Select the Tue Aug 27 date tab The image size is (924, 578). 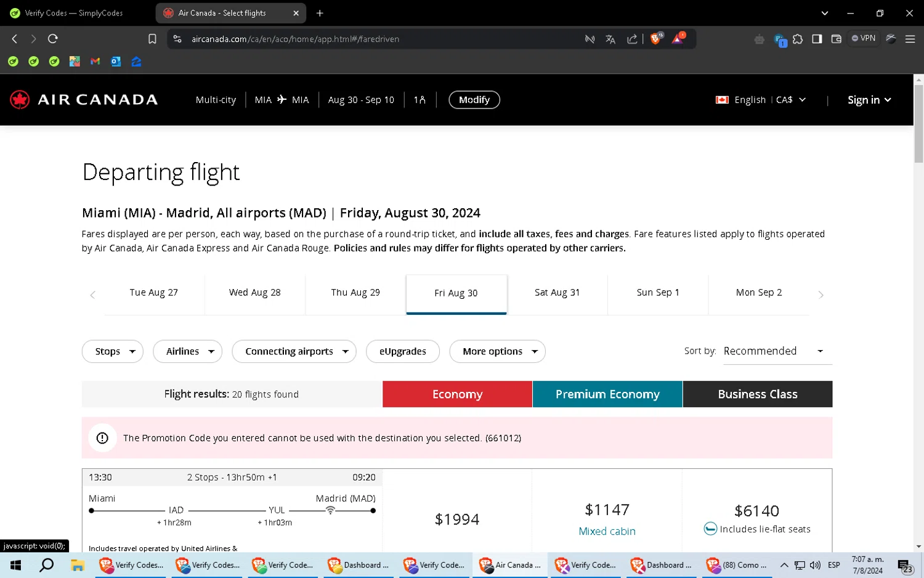(154, 293)
